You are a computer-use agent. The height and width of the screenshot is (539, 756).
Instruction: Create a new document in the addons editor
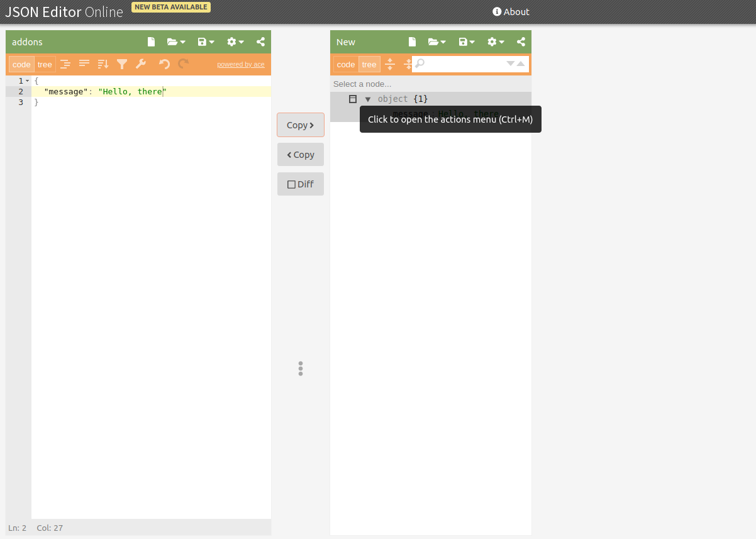(151, 42)
